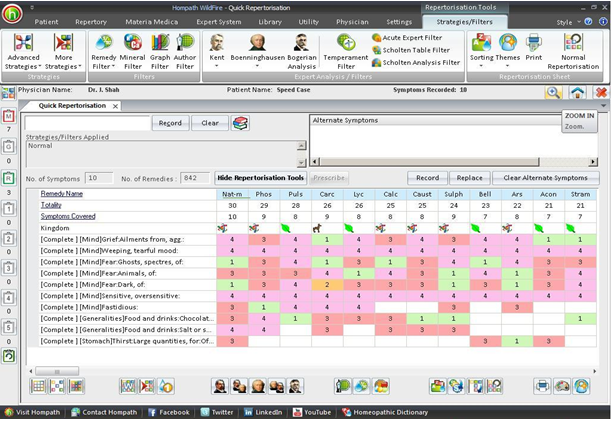Apply the Mineral Filter
The height and width of the screenshot is (421, 612).
[x=133, y=52]
